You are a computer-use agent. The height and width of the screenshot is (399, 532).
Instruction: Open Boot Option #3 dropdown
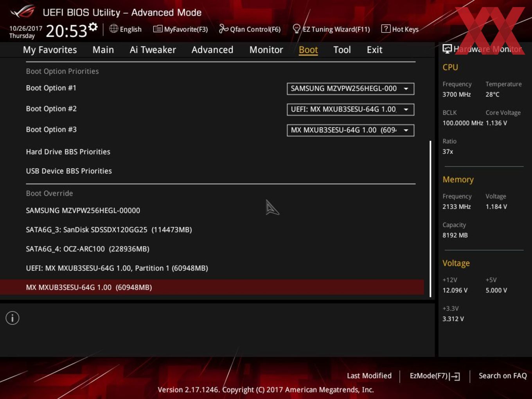(350, 130)
